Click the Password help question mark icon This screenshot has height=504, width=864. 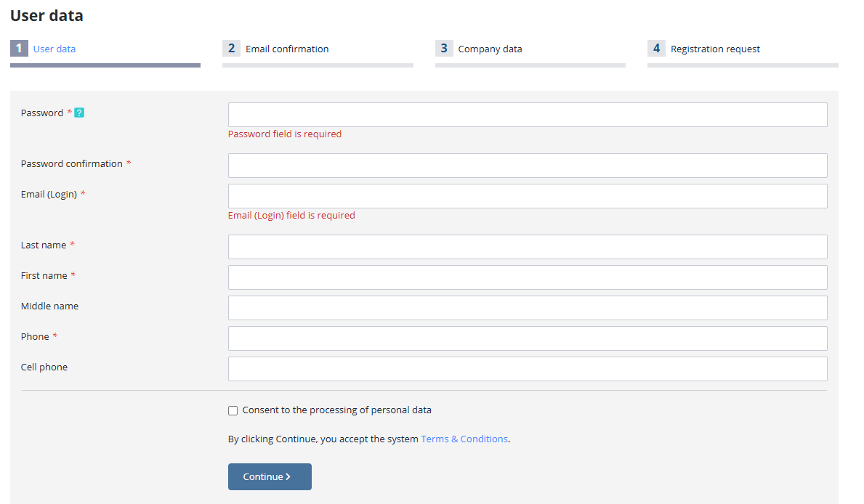[79, 113]
